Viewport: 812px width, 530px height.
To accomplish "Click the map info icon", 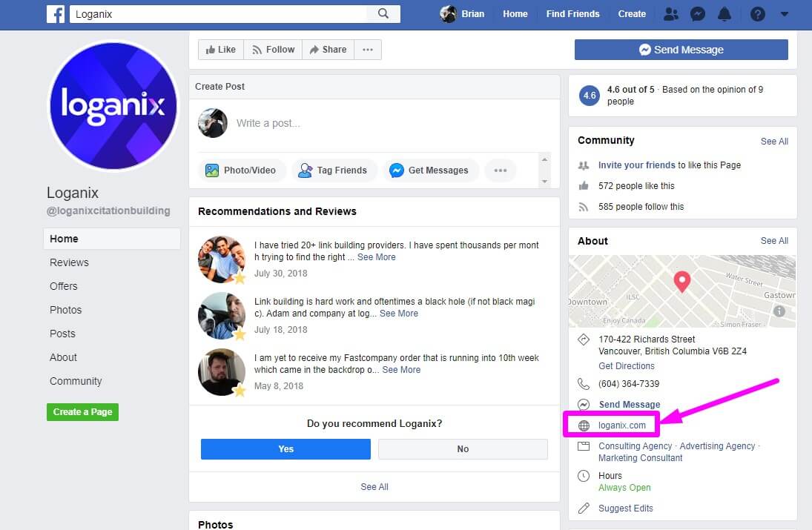I will pos(779,311).
